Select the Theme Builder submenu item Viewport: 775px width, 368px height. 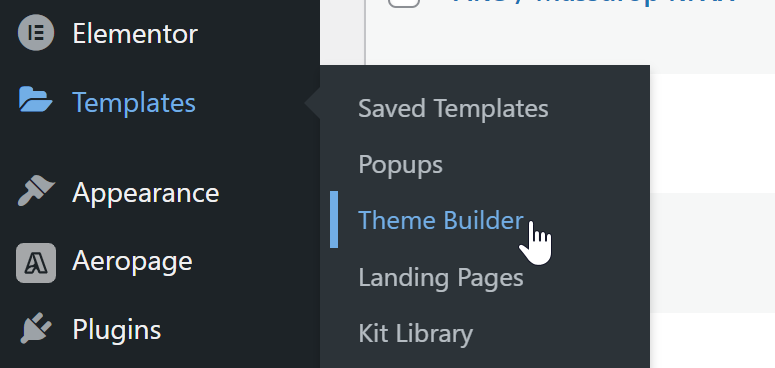pos(441,220)
